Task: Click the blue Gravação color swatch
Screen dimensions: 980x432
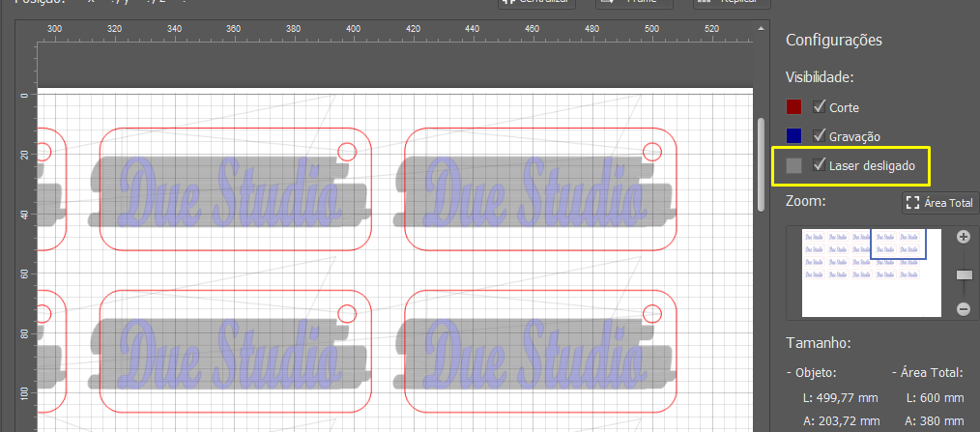Action: (x=793, y=135)
